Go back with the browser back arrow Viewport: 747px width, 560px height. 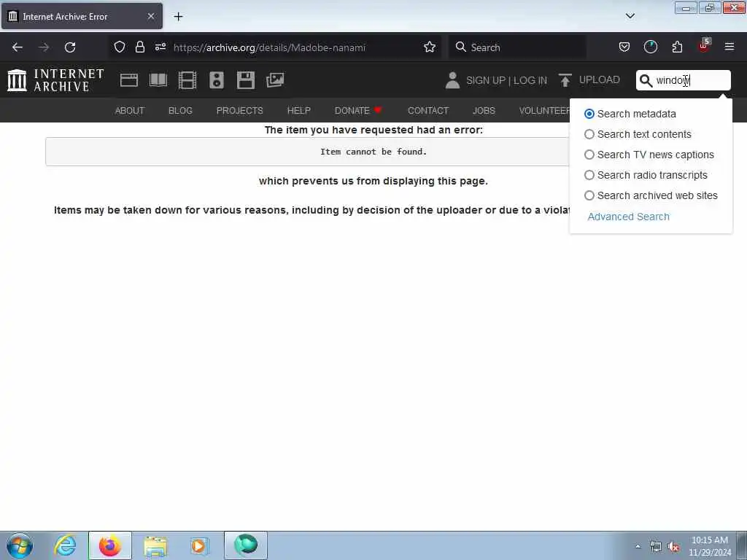18,47
